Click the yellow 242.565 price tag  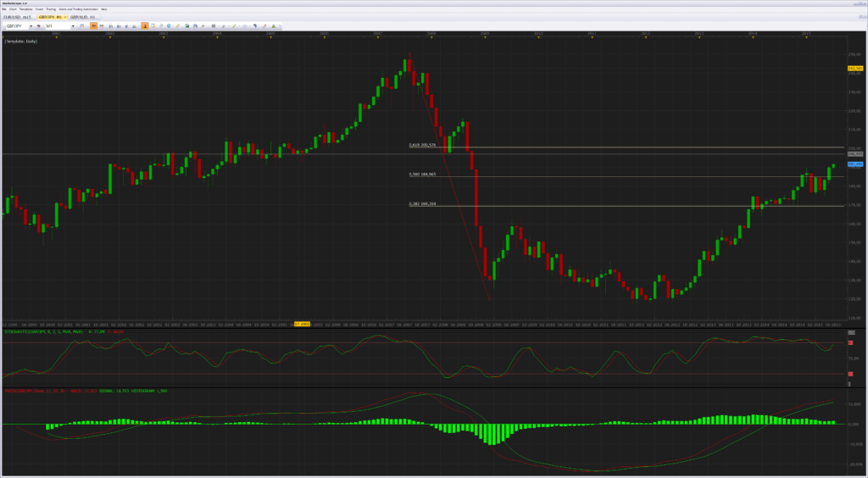coord(855,68)
